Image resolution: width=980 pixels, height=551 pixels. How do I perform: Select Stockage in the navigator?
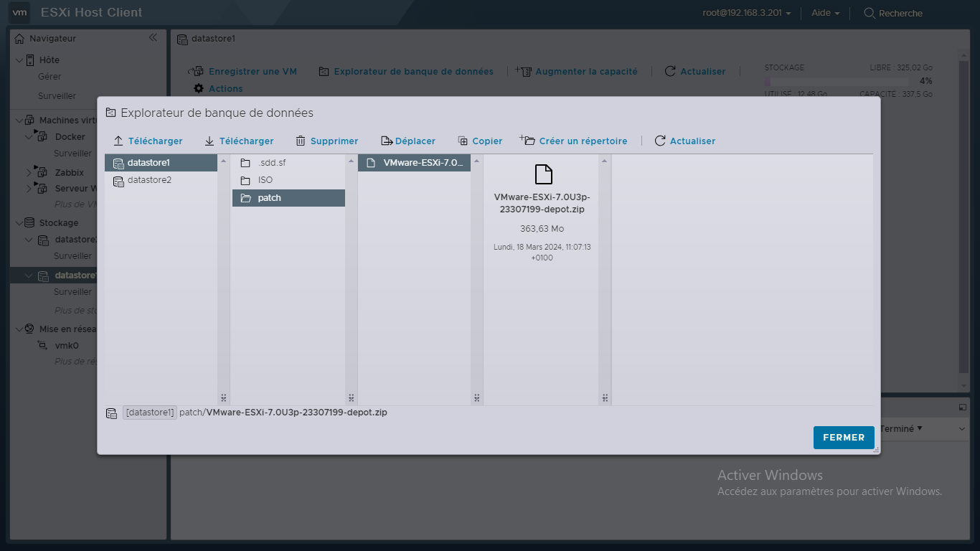[59, 223]
